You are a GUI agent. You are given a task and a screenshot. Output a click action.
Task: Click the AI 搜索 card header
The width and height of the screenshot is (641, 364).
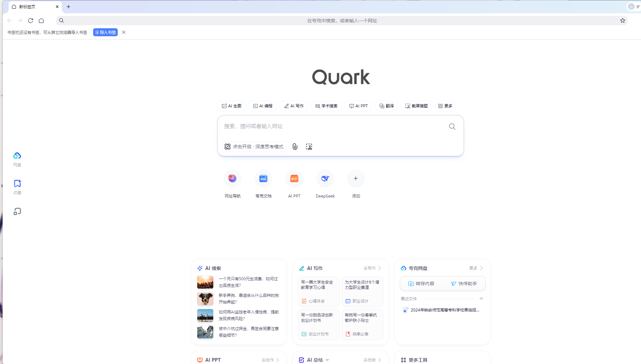tap(209, 268)
